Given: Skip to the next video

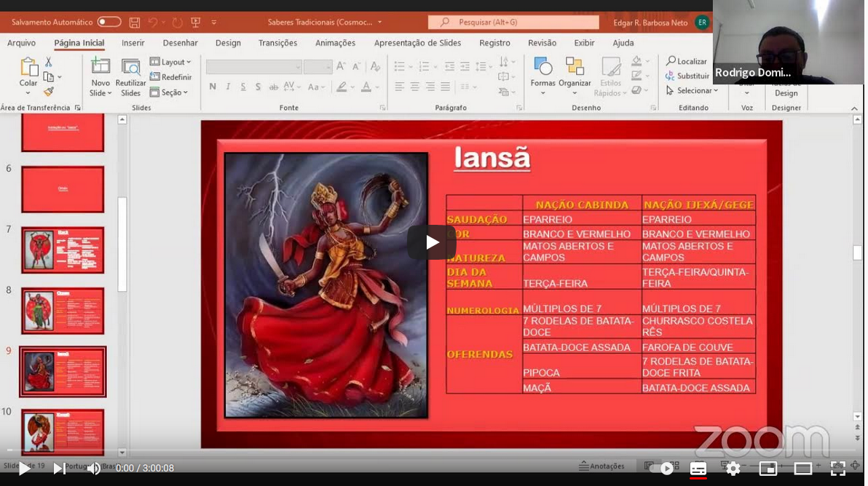Looking at the screenshot, I should 58,469.
